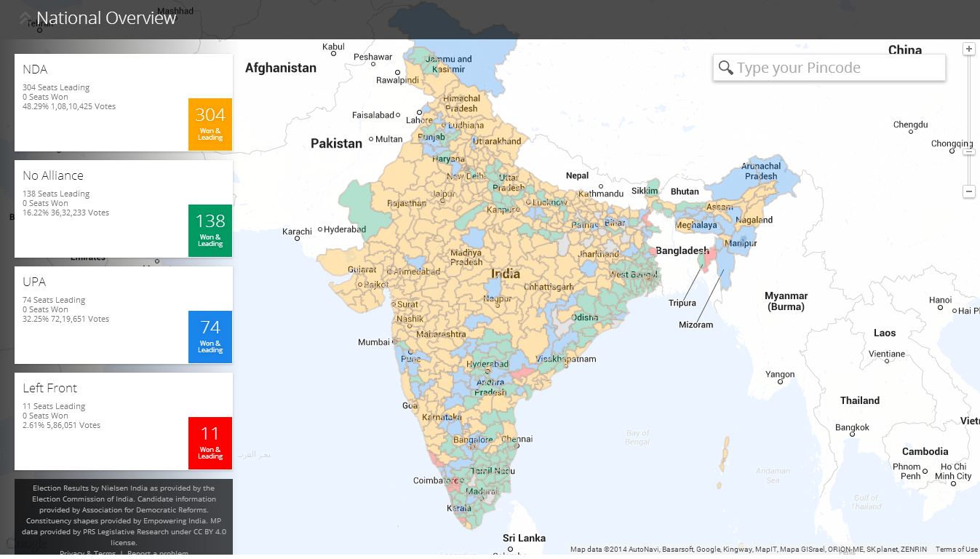Select the Mumbai city label
This screenshot has height=559, width=980.
click(x=374, y=342)
